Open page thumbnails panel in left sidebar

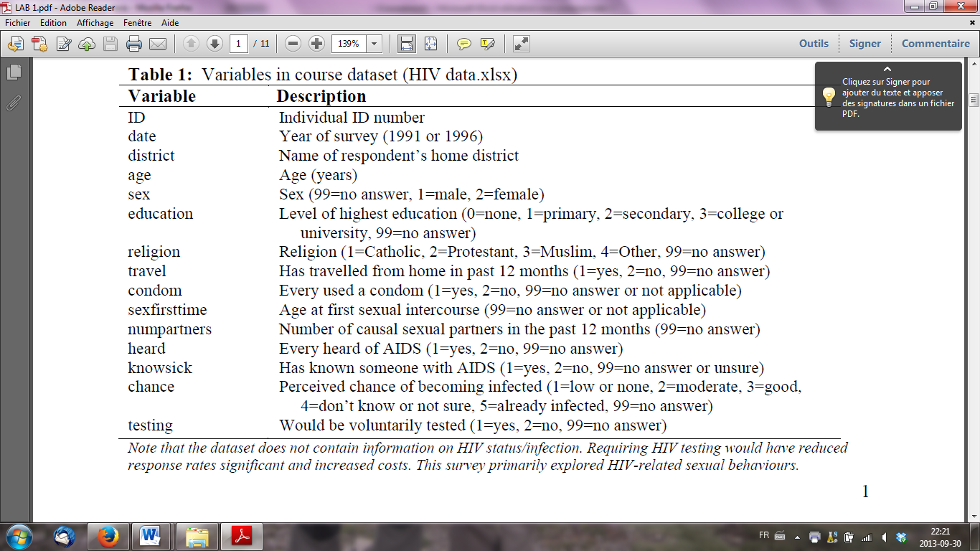[14, 72]
